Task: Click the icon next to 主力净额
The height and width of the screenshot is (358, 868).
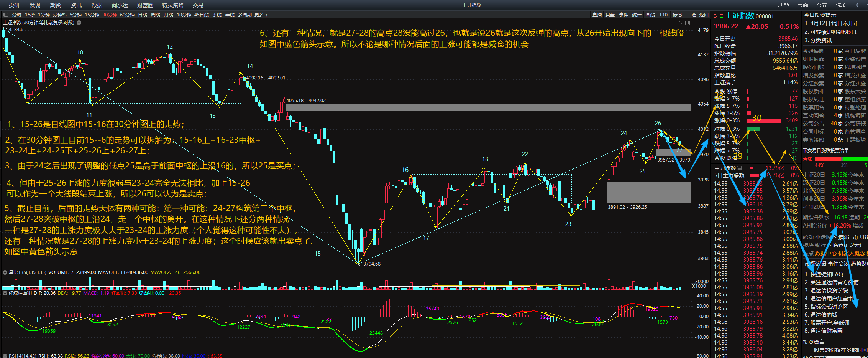Action: tap(739, 168)
